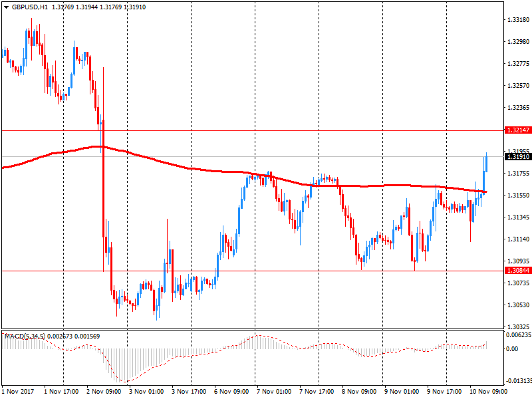532x399 pixels.
Task: Select the grey current price line at 1.31910
Action: coord(253,156)
